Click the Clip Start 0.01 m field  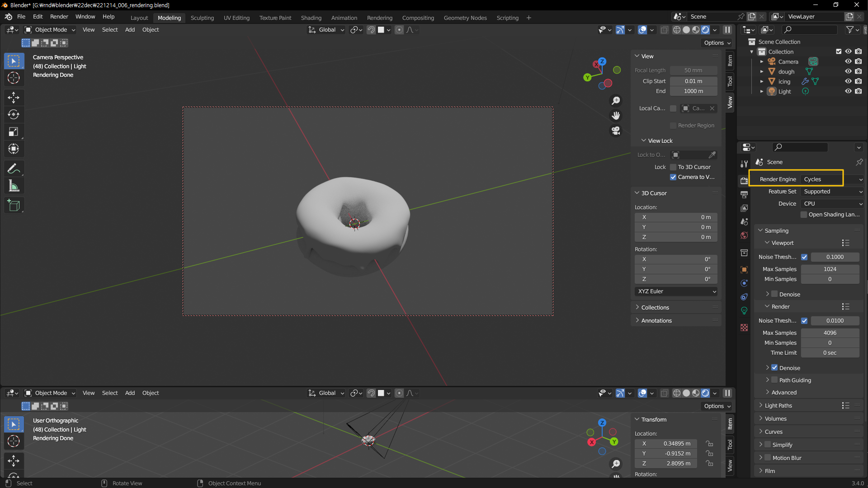[x=693, y=81]
